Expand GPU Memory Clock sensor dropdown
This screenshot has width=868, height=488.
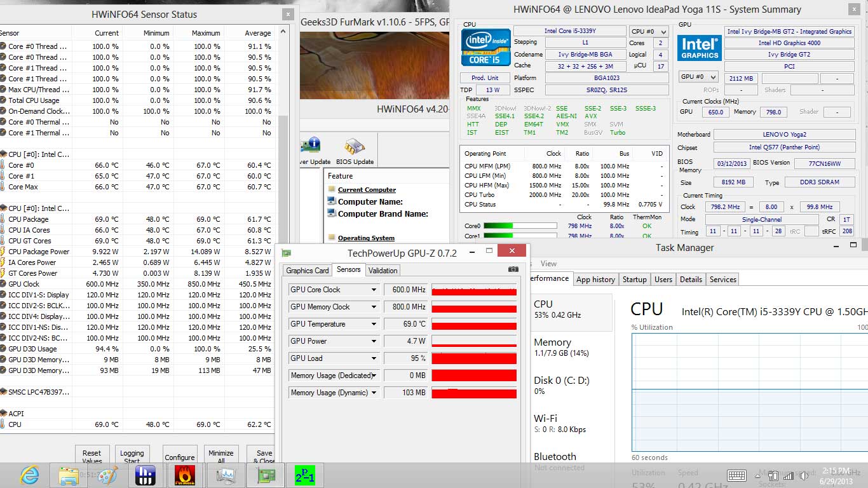pyautogui.click(x=374, y=307)
